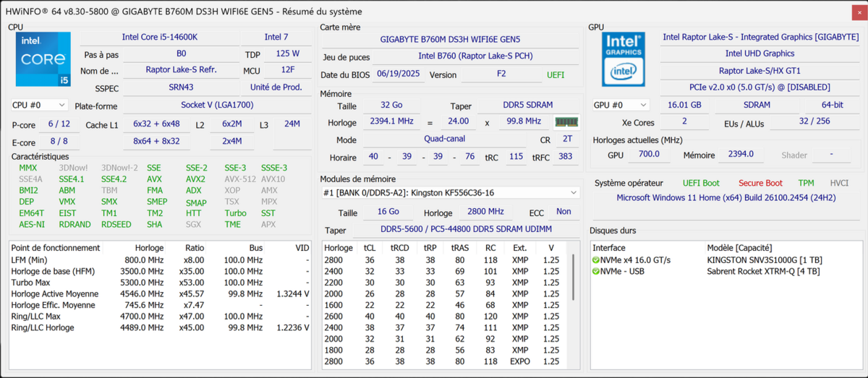Click the Intel Graphics logo image
The width and height of the screenshot is (868, 378).
pyautogui.click(x=624, y=59)
